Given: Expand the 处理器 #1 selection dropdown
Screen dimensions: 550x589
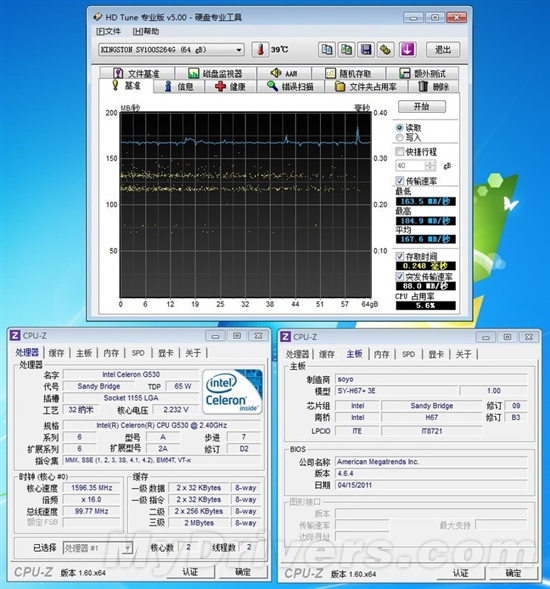Looking at the screenshot, I should pyautogui.click(x=128, y=548).
